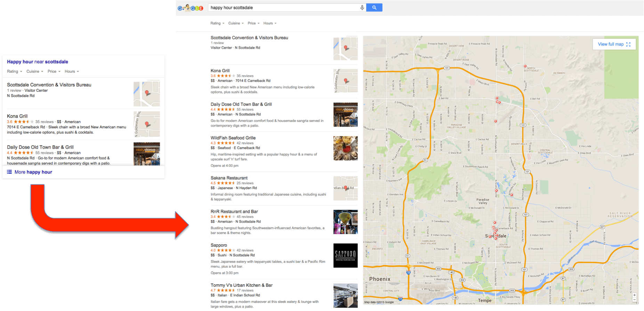Screen dimensions: 644x311
Task: Open the WildFish Seafood Grille listing
Action: click(233, 138)
